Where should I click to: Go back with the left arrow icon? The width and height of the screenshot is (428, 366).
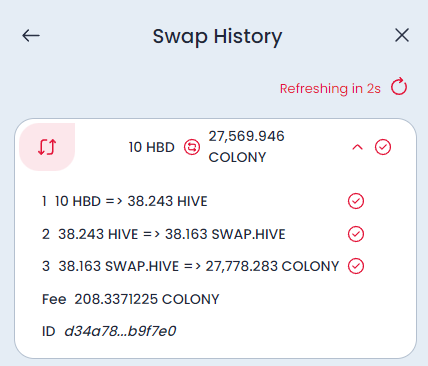click(31, 35)
